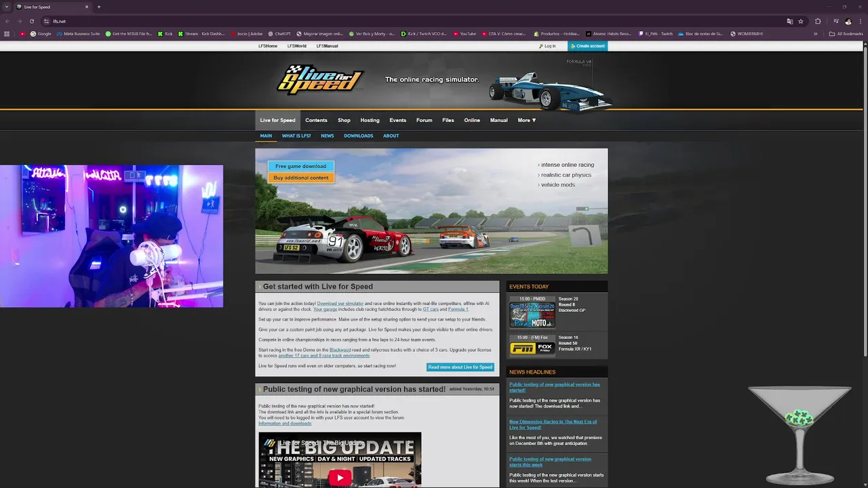Image resolution: width=868 pixels, height=488 pixels.
Task: Select the Live for Speed nav tab
Action: coord(277,120)
